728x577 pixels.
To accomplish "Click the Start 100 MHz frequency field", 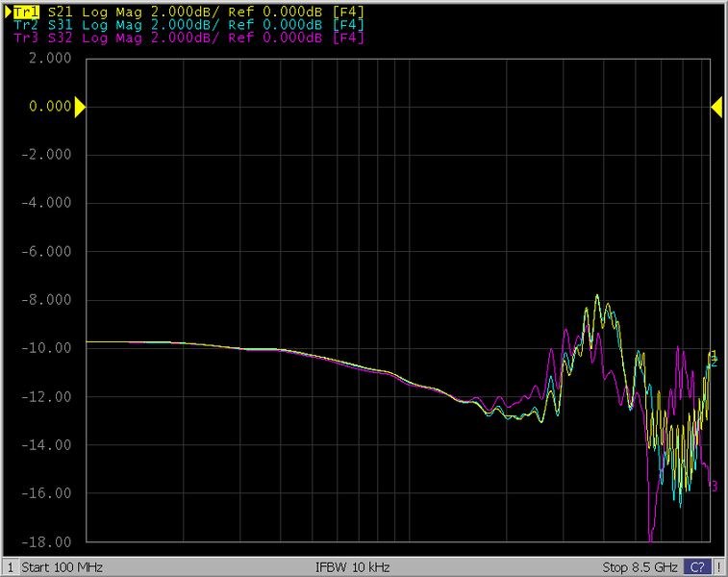I will click(62, 567).
